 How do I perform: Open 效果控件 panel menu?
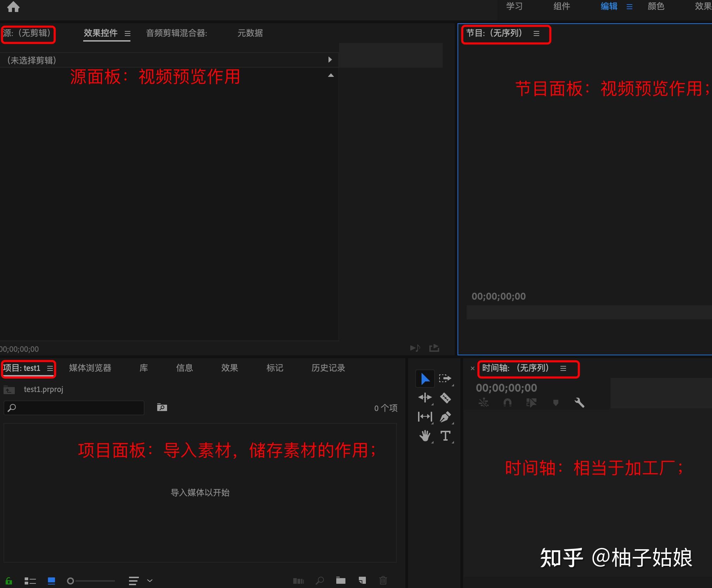pos(128,33)
